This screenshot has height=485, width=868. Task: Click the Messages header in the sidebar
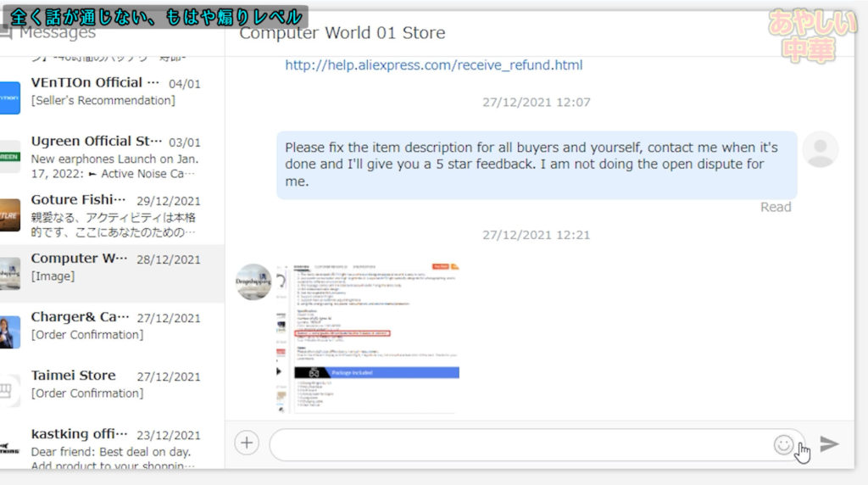pos(56,33)
